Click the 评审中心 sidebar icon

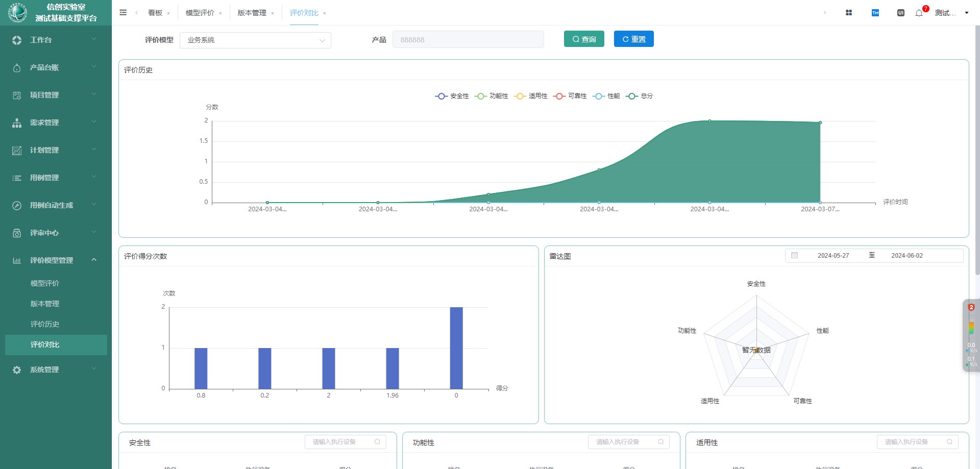[x=17, y=233]
